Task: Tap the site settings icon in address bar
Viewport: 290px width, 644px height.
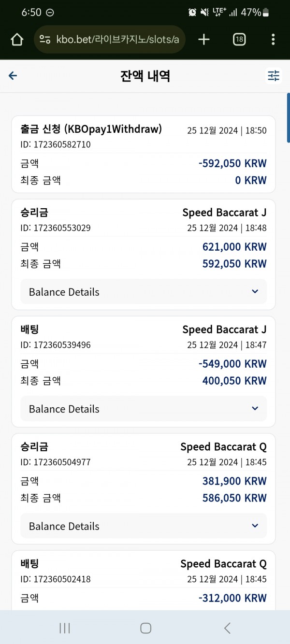Action: [45, 40]
